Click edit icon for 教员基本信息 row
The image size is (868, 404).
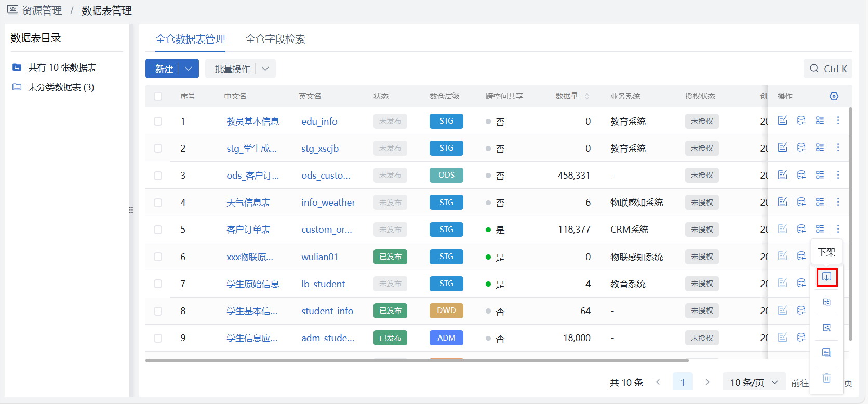[x=782, y=120]
